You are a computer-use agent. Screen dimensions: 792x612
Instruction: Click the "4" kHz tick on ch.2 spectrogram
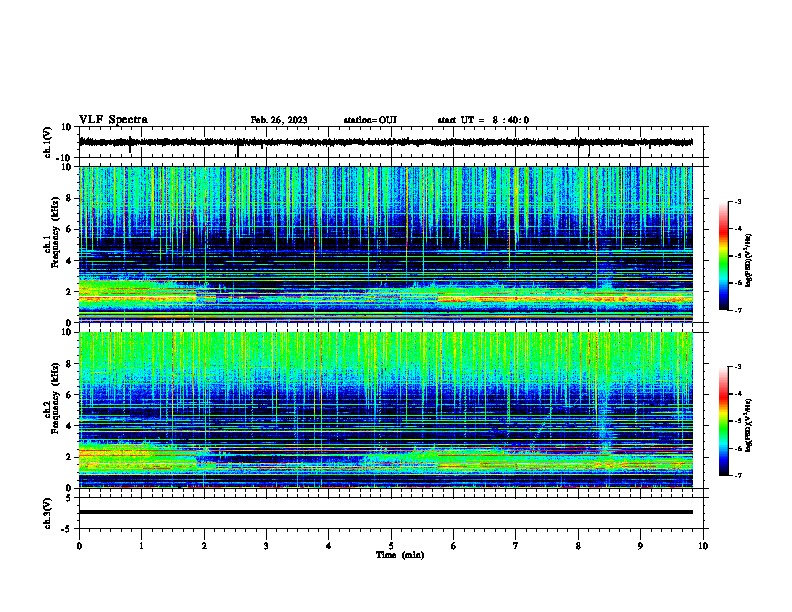tap(70, 426)
